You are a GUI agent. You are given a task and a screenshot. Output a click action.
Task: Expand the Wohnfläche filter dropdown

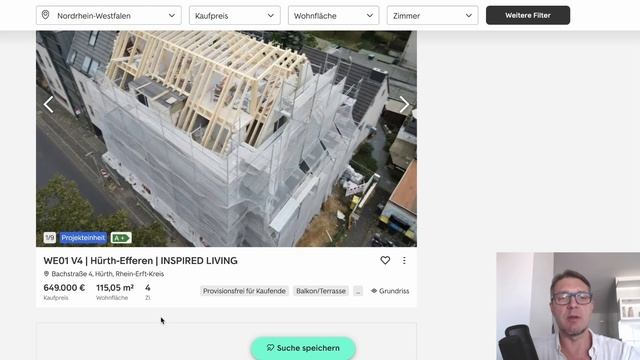click(x=333, y=16)
